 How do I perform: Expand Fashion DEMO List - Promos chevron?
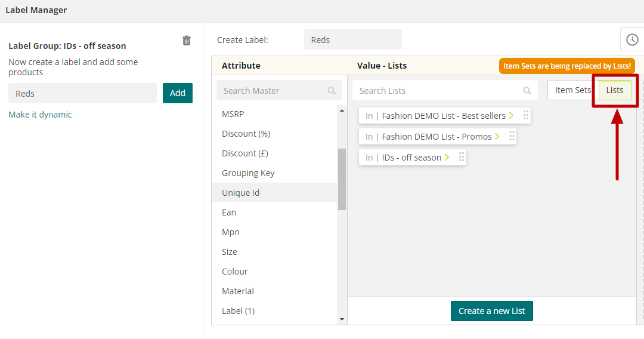497,137
